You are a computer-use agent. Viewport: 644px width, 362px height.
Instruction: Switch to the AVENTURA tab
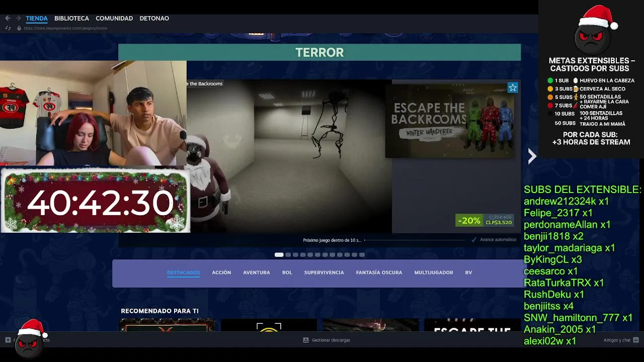coord(257,273)
